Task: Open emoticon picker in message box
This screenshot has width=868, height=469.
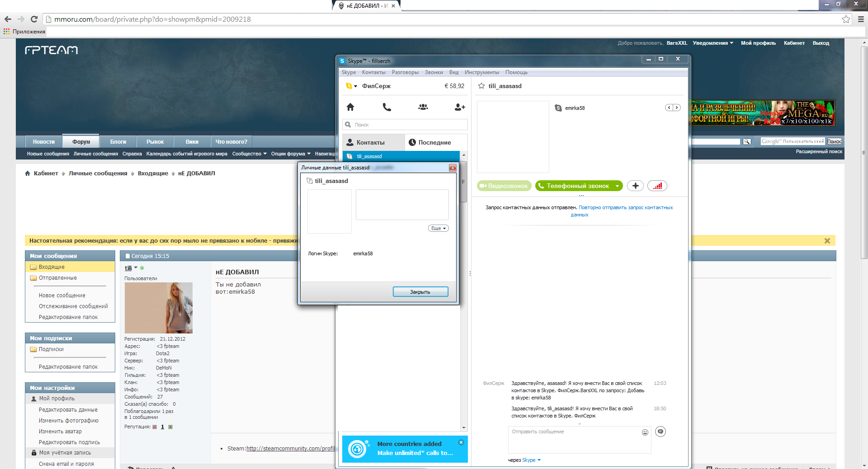Action: coord(645,432)
